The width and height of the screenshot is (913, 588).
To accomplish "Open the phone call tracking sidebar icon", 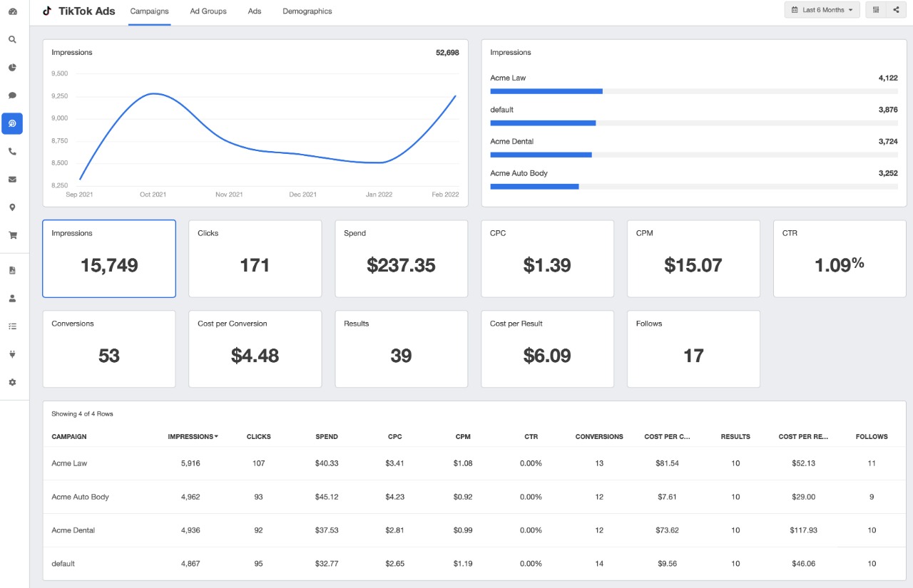I will (x=12, y=152).
